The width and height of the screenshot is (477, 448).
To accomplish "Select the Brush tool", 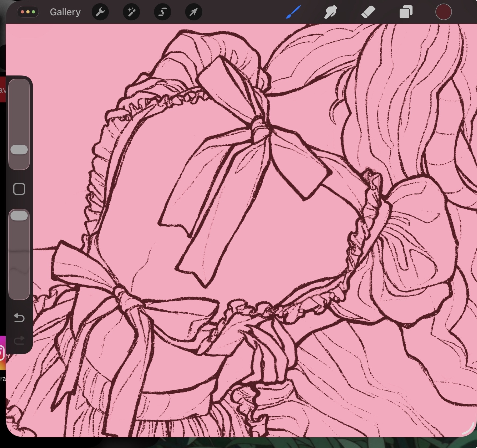I will coord(293,12).
